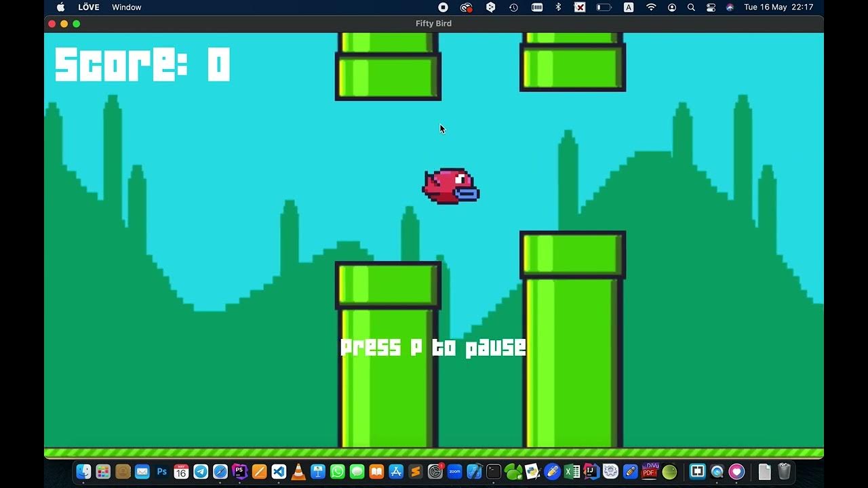868x488 pixels.
Task: Open Bluetooth status in menu bar
Action: point(558,7)
